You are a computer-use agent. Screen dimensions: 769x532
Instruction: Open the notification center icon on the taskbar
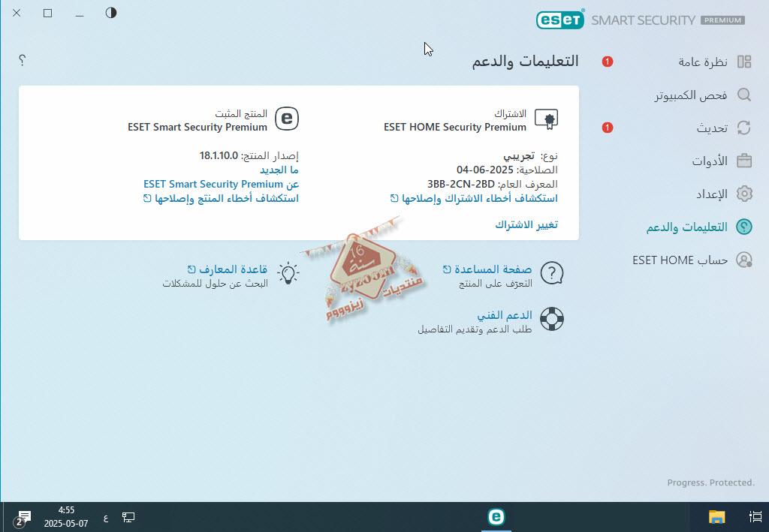click(23, 517)
